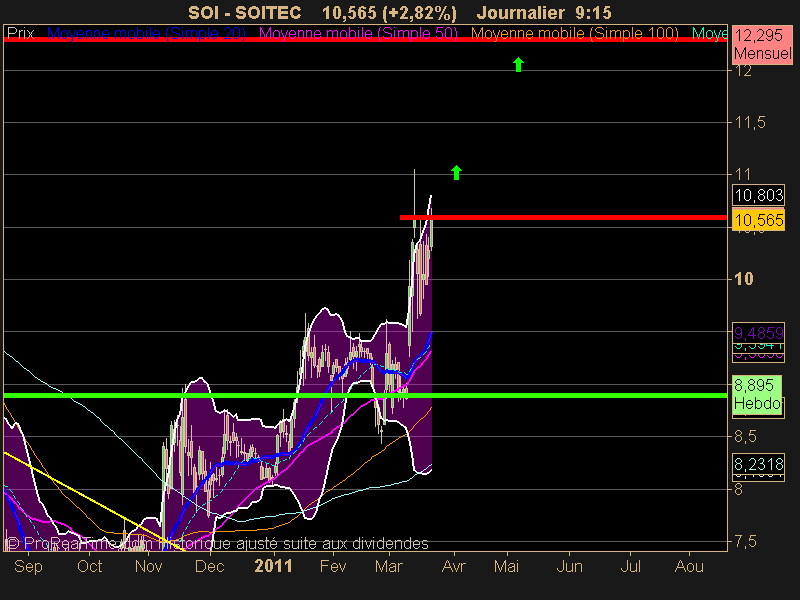This screenshot has width=800, height=600.
Task: Click the Dec month on time axis
Action: [210, 566]
